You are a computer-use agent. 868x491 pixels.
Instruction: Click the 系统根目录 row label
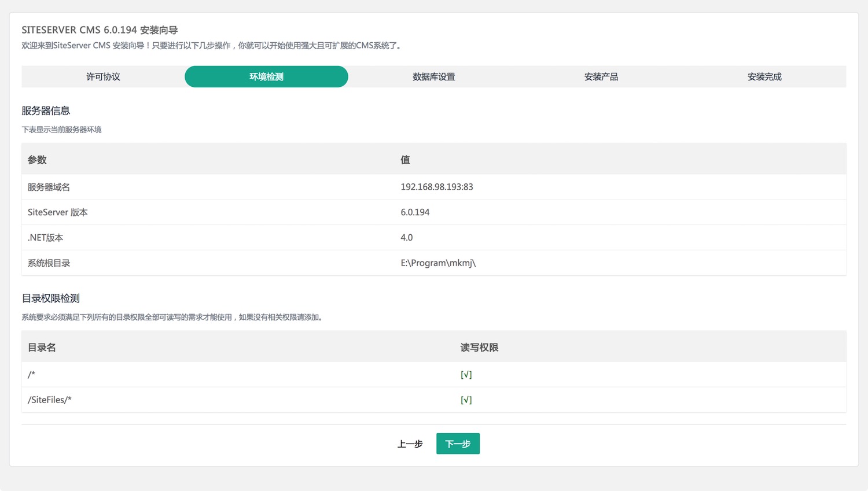[49, 263]
